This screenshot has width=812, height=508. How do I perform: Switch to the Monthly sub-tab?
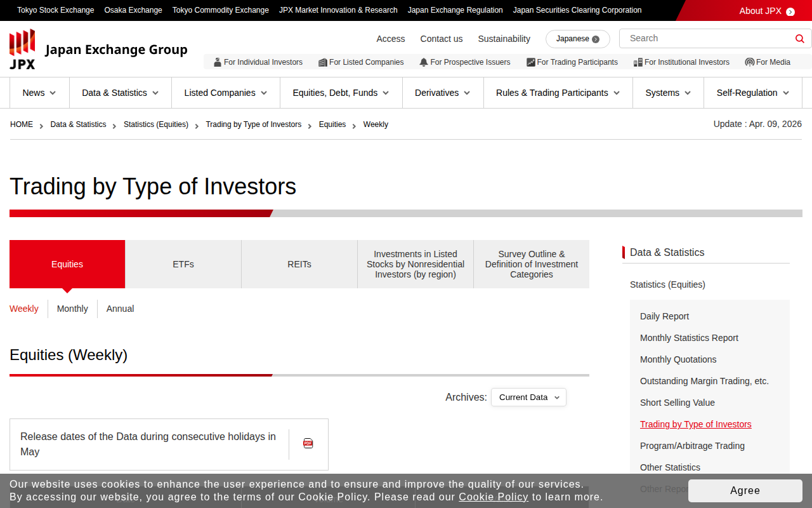(x=72, y=309)
